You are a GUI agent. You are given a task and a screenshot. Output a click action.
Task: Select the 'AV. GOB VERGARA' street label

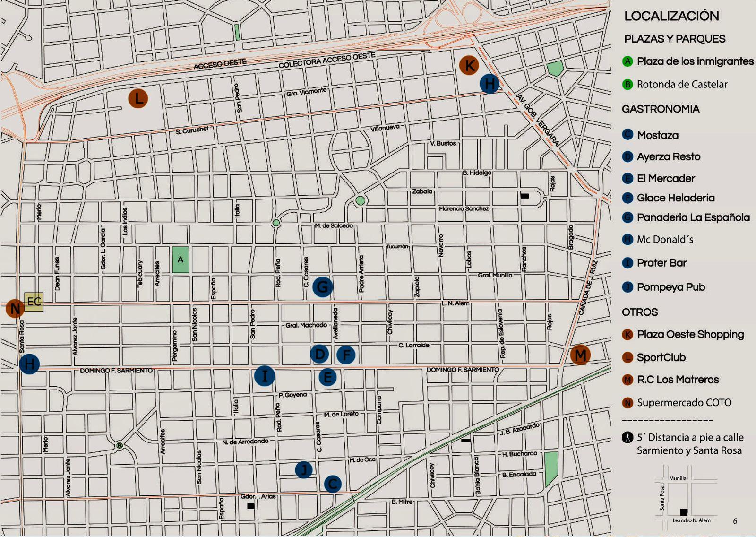pyautogui.click(x=538, y=120)
